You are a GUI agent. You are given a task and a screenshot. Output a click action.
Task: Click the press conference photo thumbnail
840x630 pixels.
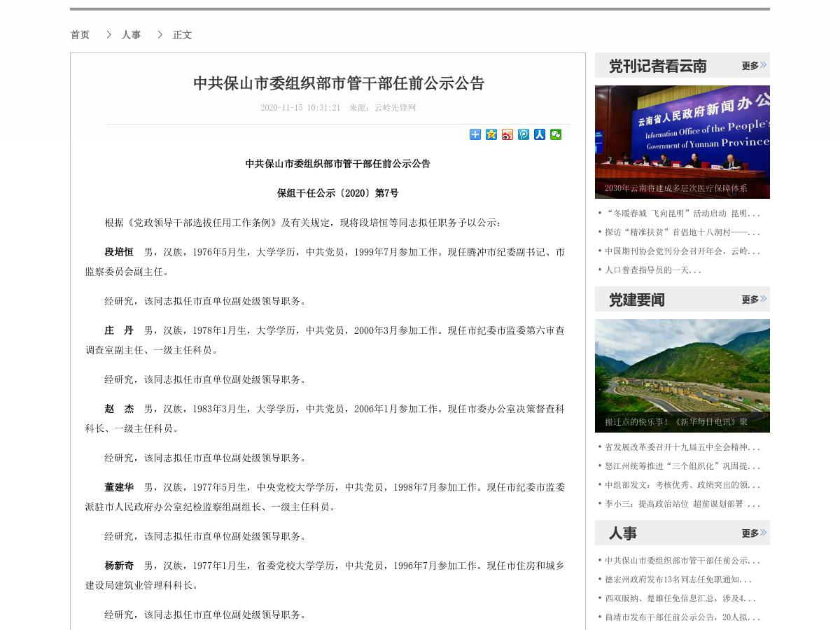pyautogui.click(x=682, y=141)
